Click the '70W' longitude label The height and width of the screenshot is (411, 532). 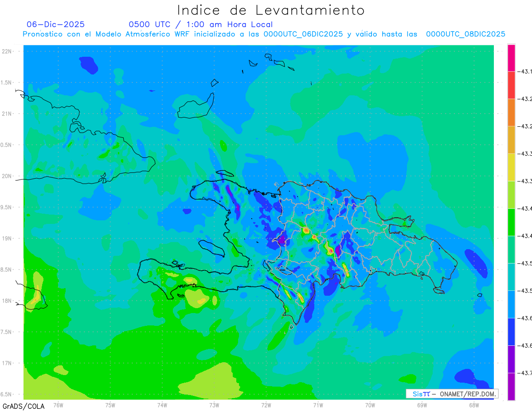pos(370,405)
